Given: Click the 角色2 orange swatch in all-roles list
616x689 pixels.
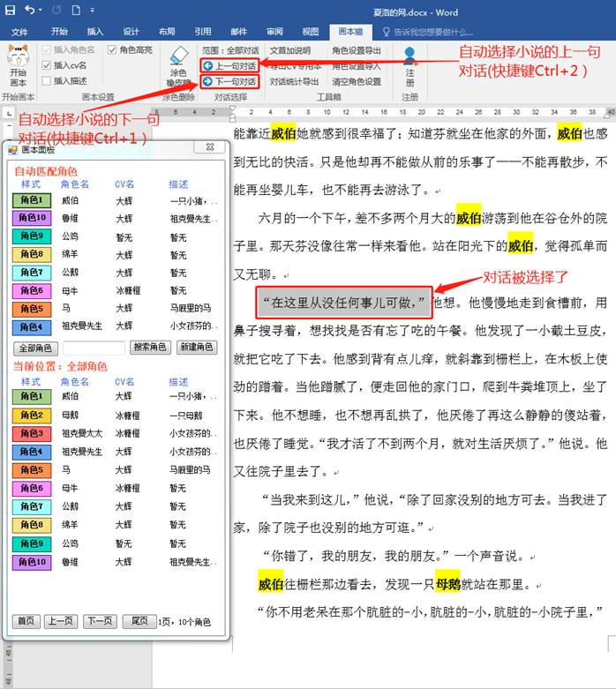Looking at the screenshot, I should click(32, 415).
